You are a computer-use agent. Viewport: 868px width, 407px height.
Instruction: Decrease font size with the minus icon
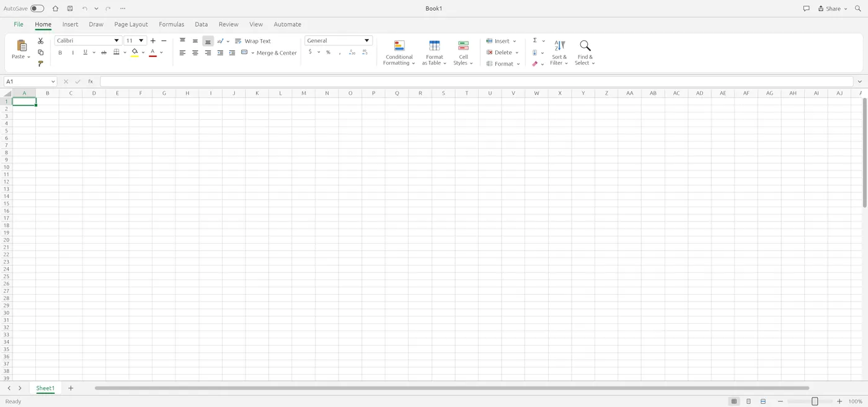click(x=164, y=41)
